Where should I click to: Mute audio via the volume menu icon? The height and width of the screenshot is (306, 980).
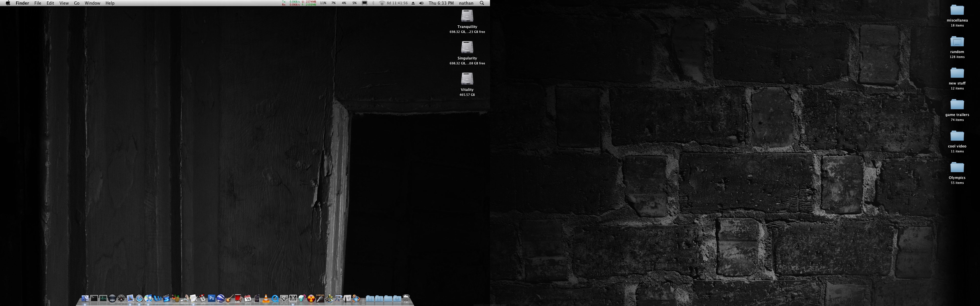[x=421, y=3]
